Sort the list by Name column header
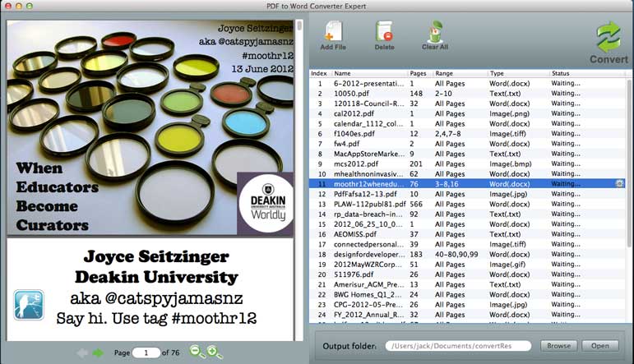 coord(370,74)
